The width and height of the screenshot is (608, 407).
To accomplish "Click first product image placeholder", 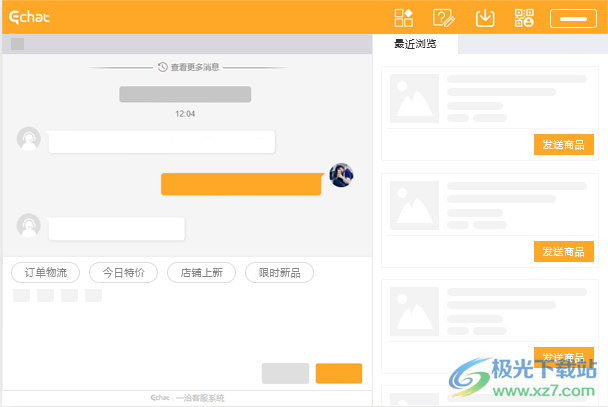I will click(415, 98).
